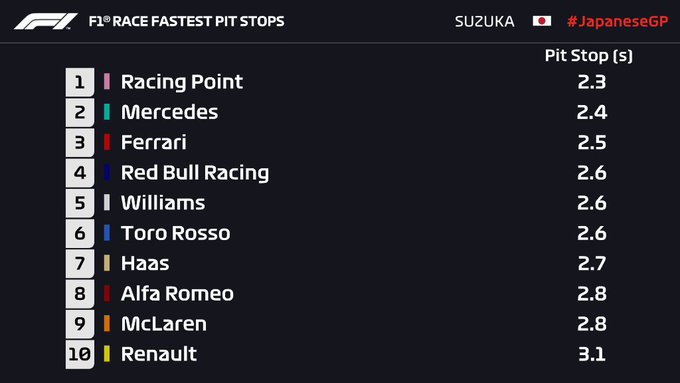The image size is (680, 383).
Task: Click the red Ferrari color bar
Action: point(107,142)
